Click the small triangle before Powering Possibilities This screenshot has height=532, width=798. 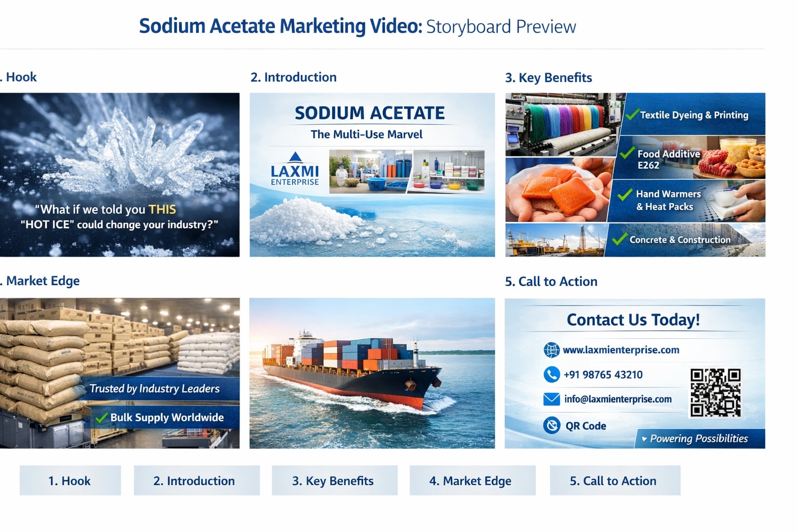coord(644,439)
